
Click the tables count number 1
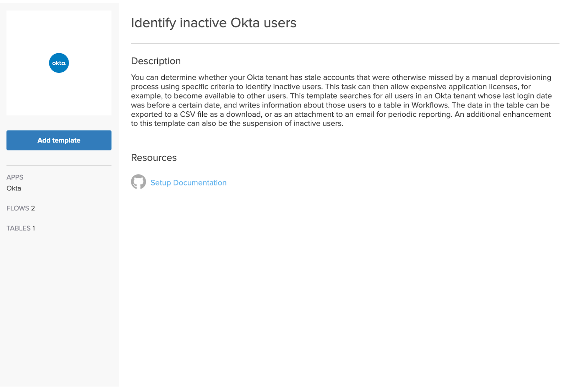pyautogui.click(x=34, y=228)
